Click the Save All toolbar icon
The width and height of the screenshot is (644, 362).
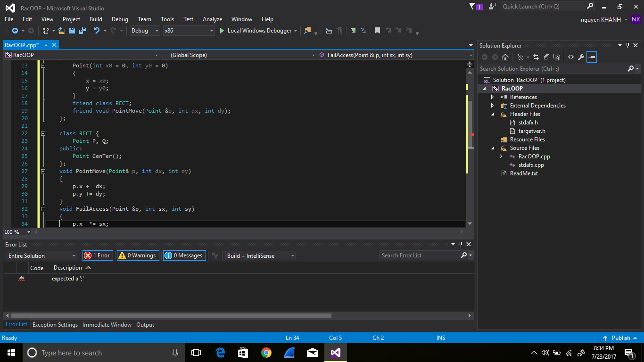[82, 31]
